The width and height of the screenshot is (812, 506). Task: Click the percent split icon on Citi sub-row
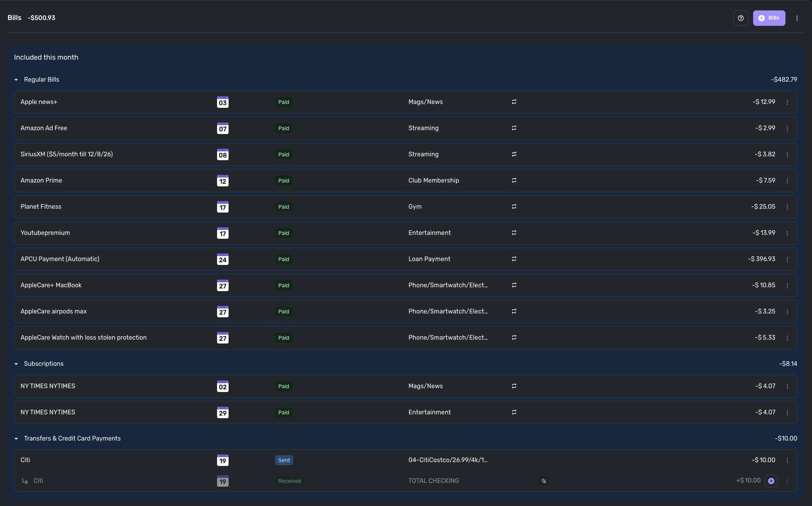(x=543, y=481)
